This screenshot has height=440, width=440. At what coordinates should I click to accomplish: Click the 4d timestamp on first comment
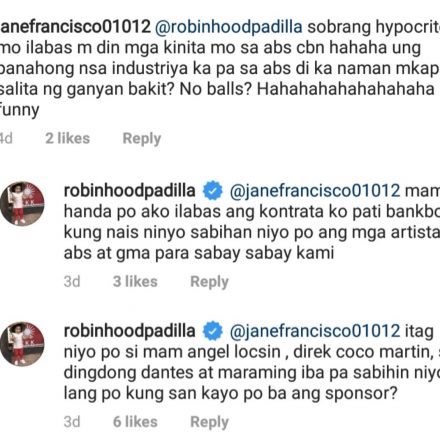point(6,138)
